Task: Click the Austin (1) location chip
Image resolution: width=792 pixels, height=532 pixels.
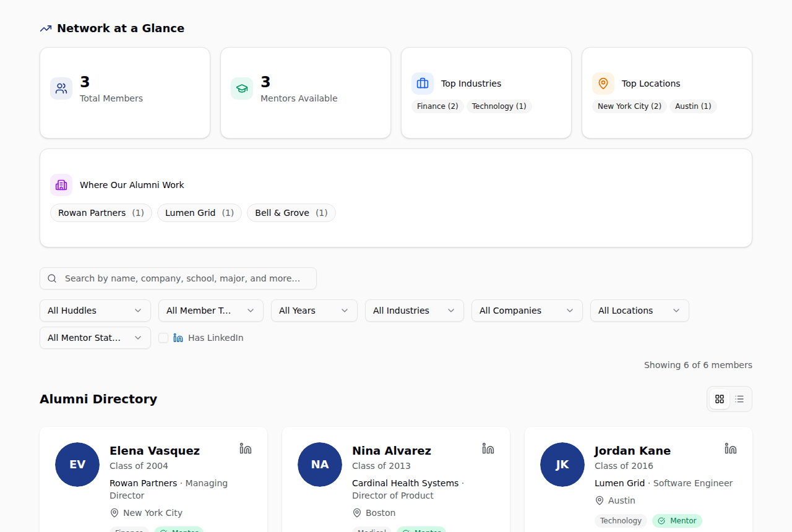Action: pos(693,106)
